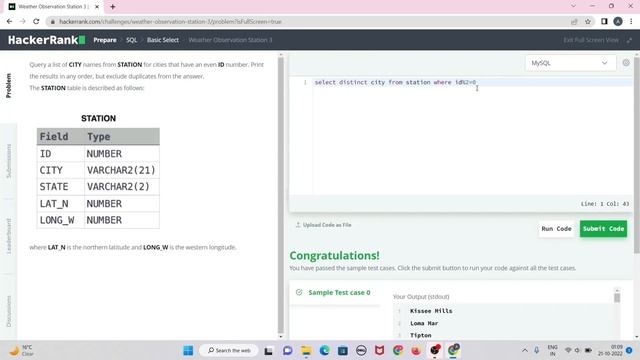This screenshot has height=360, width=640.
Task: Click the 'LONG_W' field cell in the table
Action: point(60,220)
